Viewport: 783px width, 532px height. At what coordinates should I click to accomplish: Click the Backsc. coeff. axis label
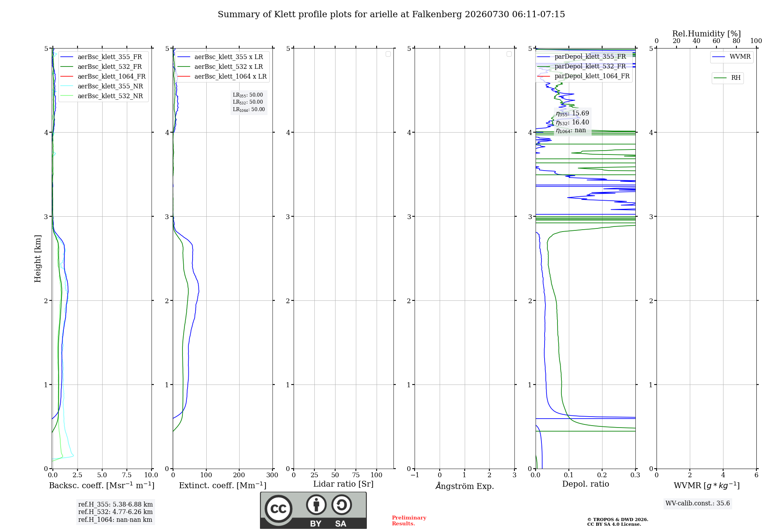102,485
